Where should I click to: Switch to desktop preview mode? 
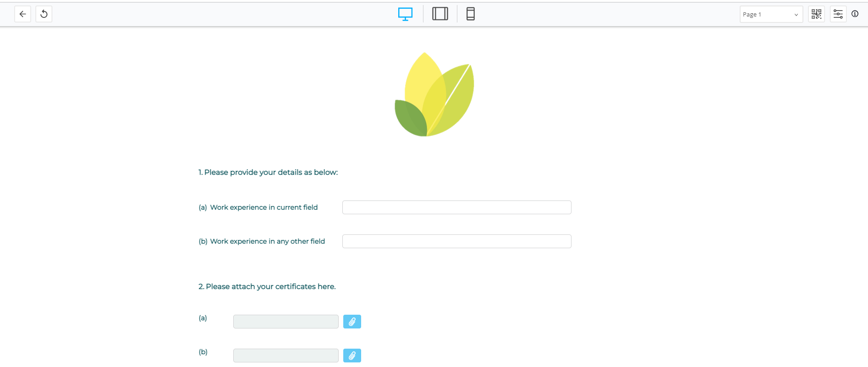[x=405, y=14]
